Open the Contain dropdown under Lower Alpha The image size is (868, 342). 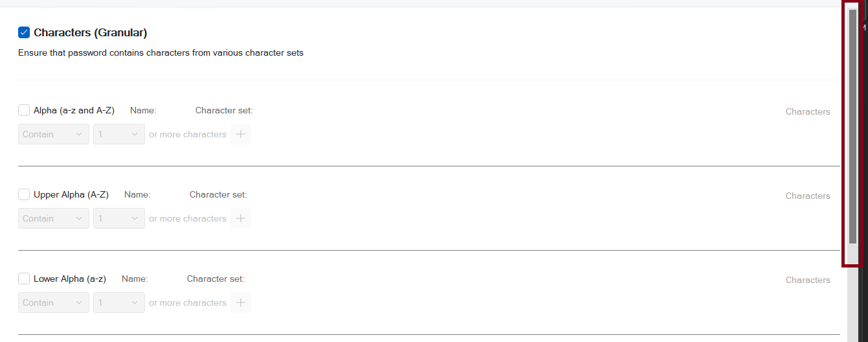54,302
